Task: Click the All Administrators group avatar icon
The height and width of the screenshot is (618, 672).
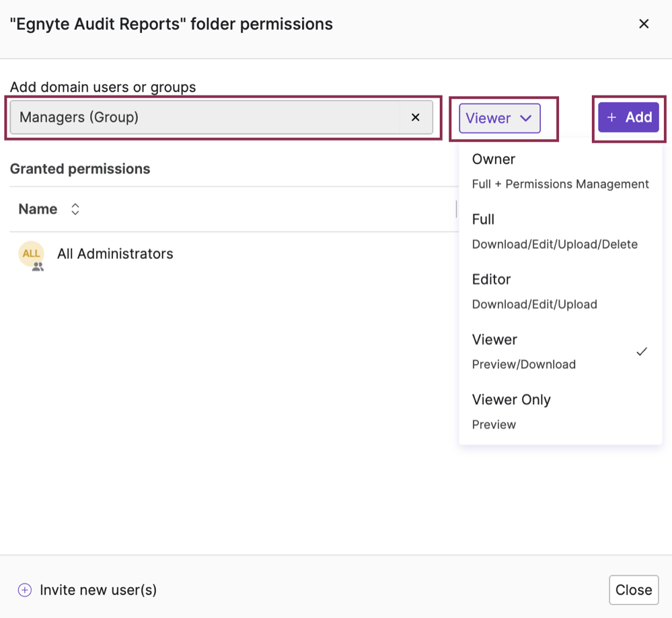Action: [x=31, y=254]
